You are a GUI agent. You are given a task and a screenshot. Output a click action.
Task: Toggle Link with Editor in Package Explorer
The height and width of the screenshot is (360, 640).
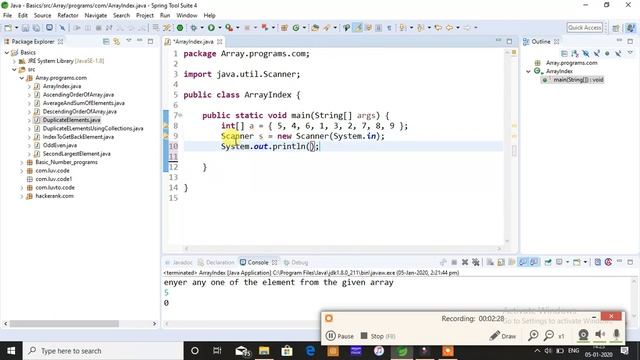click(x=117, y=42)
